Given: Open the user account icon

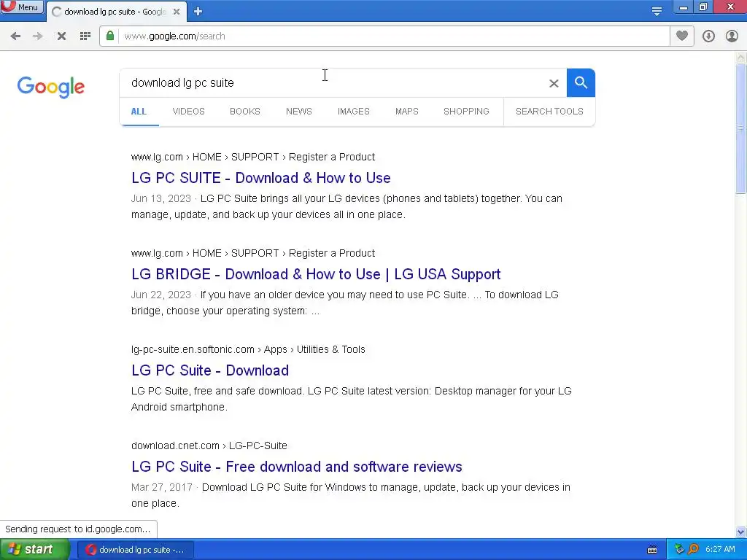Looking at the screenshot, I should (732, 36).
